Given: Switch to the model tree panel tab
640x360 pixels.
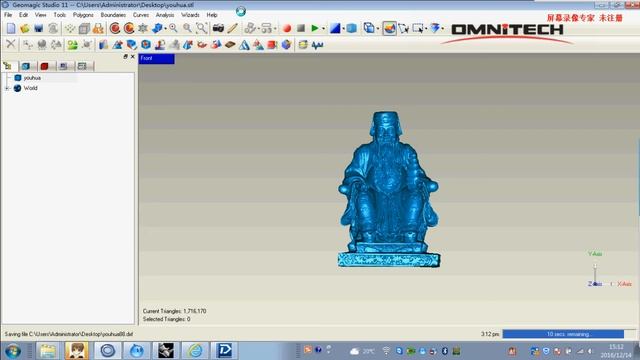Looking at the screenshot, I should pos(8,66).
